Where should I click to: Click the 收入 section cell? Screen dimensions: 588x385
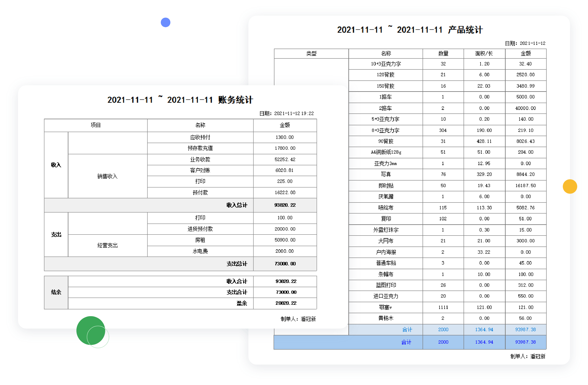56,165
